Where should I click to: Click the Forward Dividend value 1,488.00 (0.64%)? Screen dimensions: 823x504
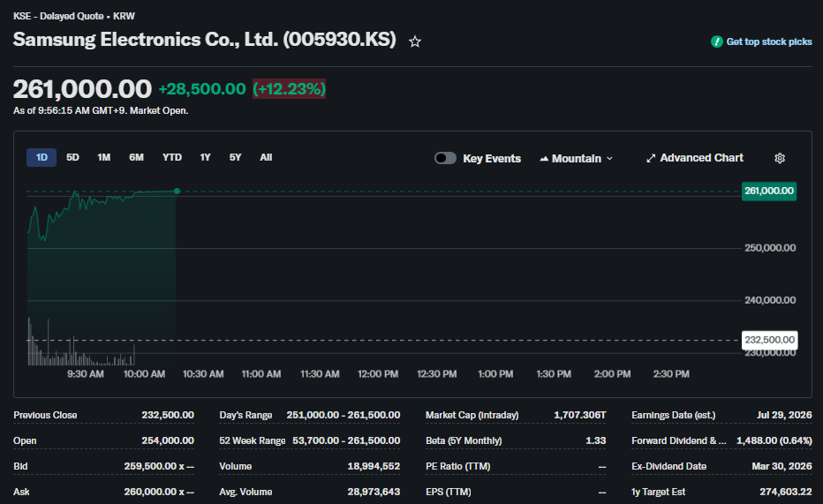(774, 440)
